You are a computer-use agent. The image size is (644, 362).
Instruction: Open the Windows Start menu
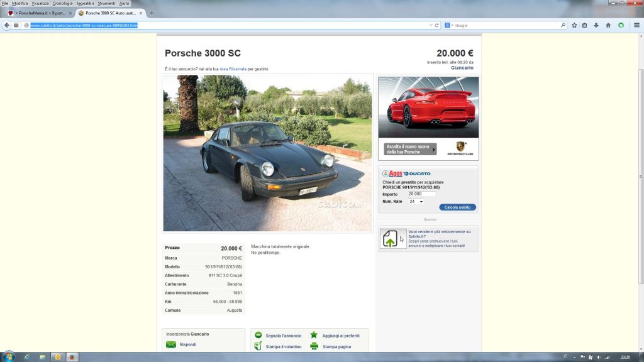point(9,357)
